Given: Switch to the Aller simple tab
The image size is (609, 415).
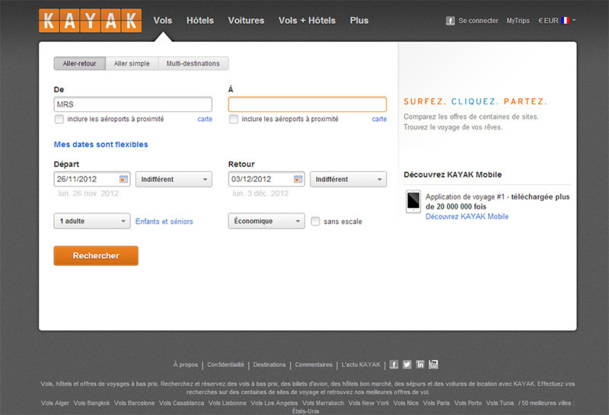Looking at the screenshot, I should [x=131, y=63].
